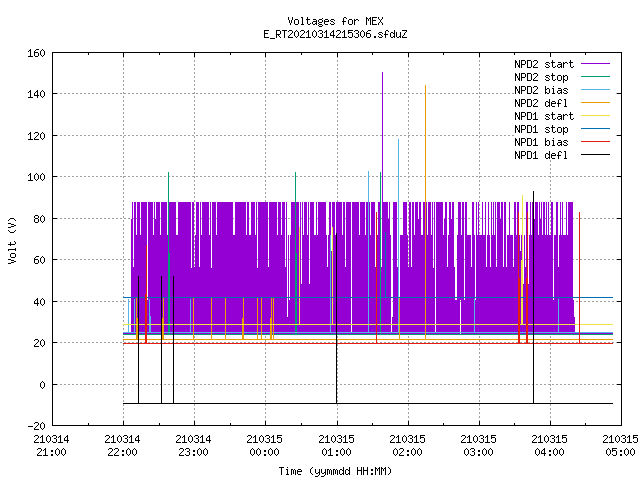Screen dimensions: 640x480
Task: Click the 'NPD1 defl' legend label
Action: pos(541,155)
